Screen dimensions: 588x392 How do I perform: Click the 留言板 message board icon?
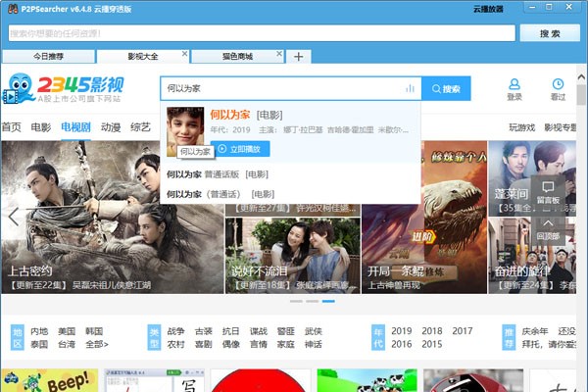548,192
